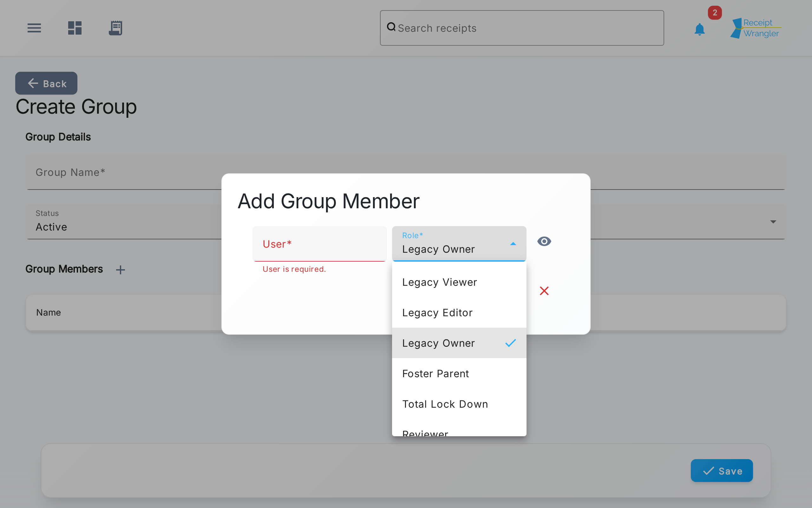Open the hamburger navigation menu
The width and height of the screenshot is (812, 508).
[x=34, y=28]
